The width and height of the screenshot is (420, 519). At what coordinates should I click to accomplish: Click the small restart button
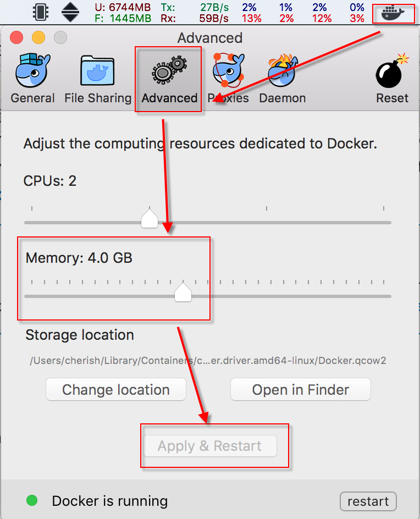[368, 501]
